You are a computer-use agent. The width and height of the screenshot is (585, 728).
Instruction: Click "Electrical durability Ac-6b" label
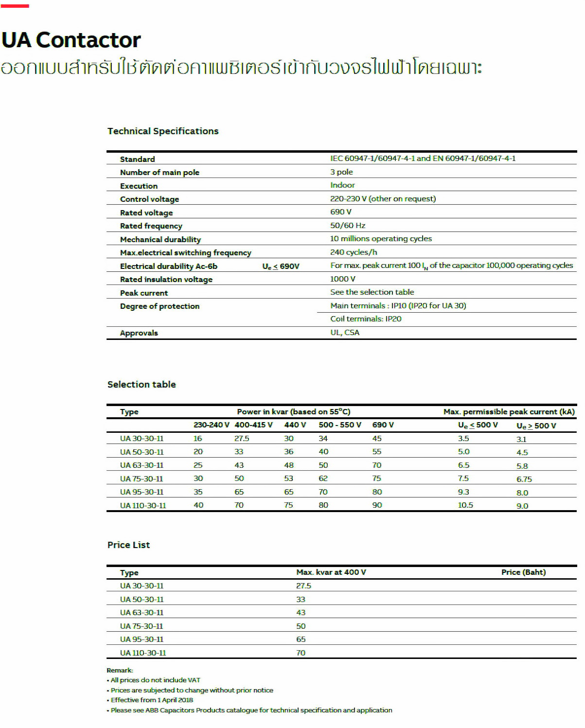[169, 266]
